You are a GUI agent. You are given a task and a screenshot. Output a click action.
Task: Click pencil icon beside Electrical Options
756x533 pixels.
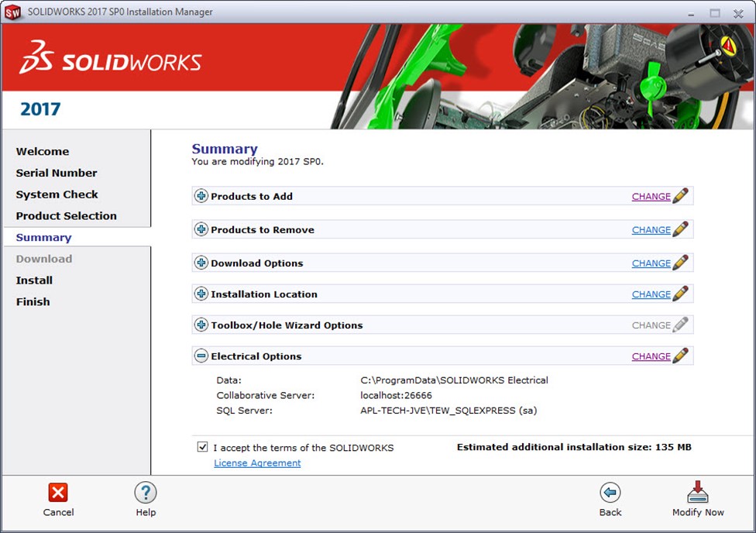pos(680,356)
